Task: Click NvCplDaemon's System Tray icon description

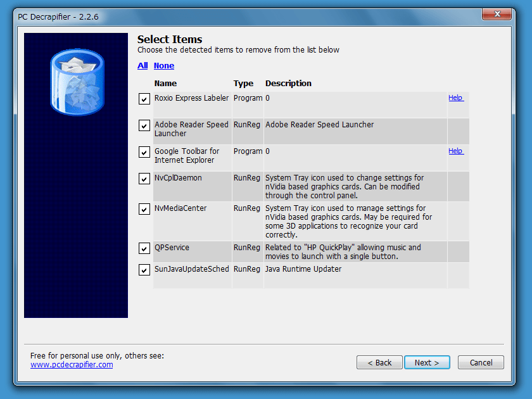Action: [x=345, y=187]
